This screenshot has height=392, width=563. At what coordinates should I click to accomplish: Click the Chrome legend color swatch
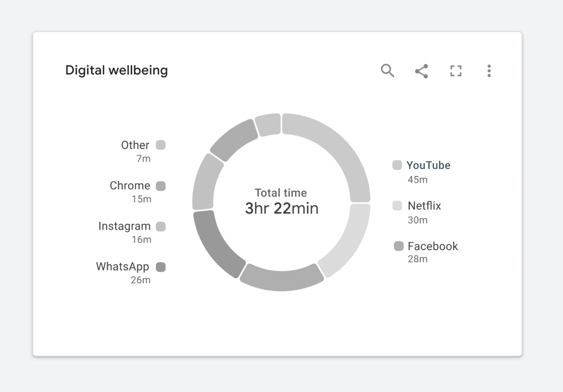[161, 186]
